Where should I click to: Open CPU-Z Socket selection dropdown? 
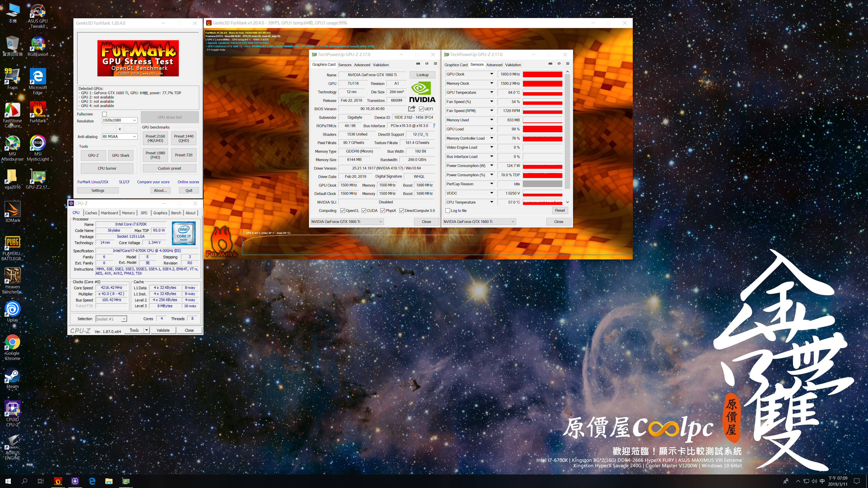[x=111, y=319]
